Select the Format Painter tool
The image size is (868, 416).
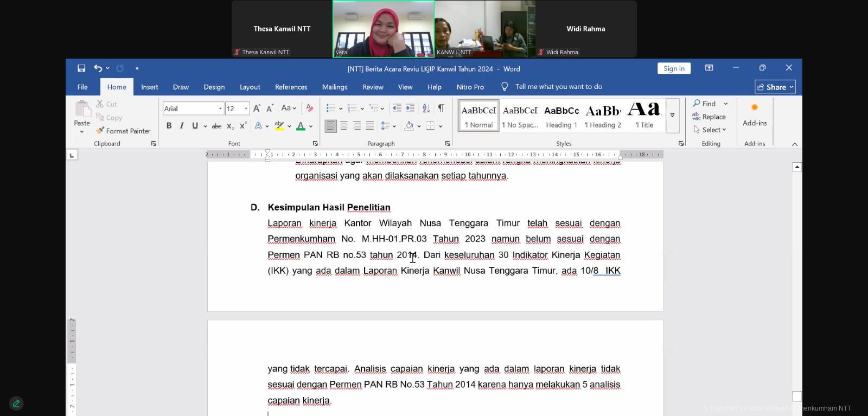click(x=123, y=131)
